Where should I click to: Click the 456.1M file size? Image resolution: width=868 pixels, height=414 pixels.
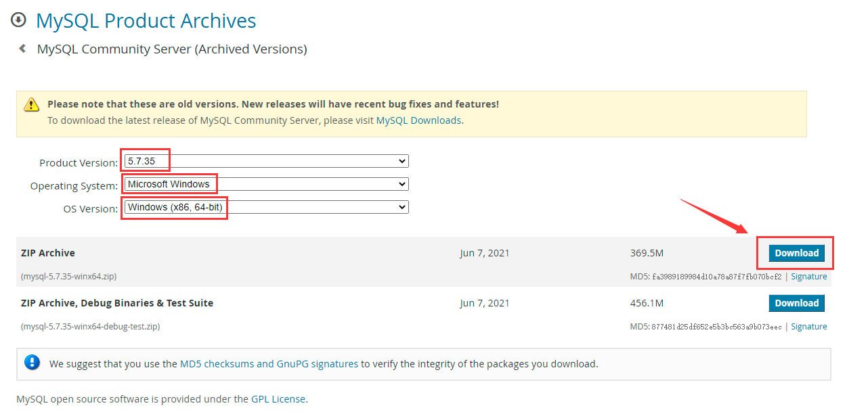(x=647, y=303)
